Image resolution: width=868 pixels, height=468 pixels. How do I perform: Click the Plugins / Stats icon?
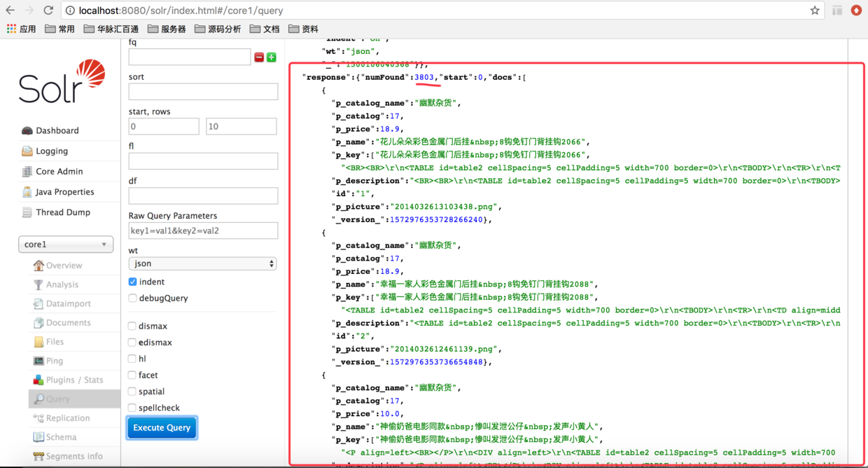point(38,379)
